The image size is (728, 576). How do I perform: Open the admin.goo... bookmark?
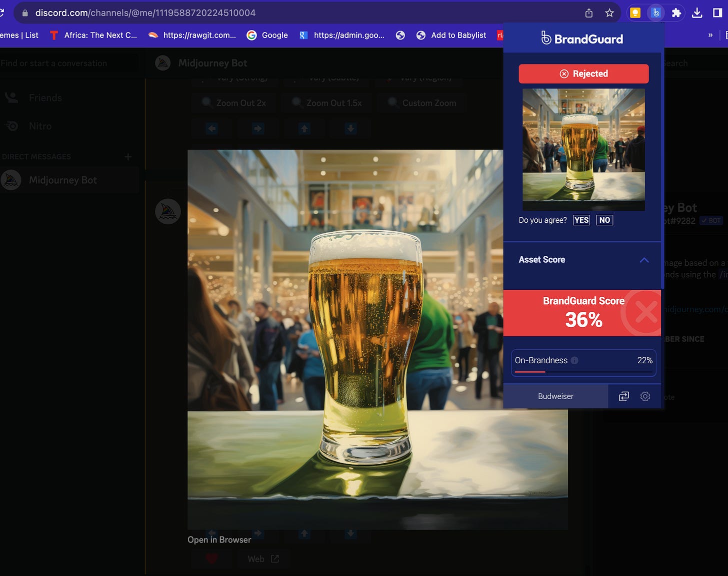342,35
